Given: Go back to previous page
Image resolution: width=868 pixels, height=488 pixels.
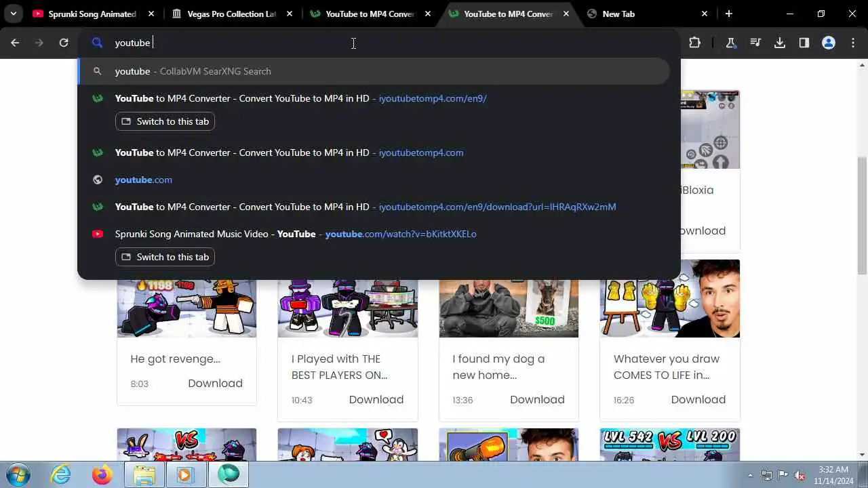Looking at the screenshot, I should [x=15, y=43].
